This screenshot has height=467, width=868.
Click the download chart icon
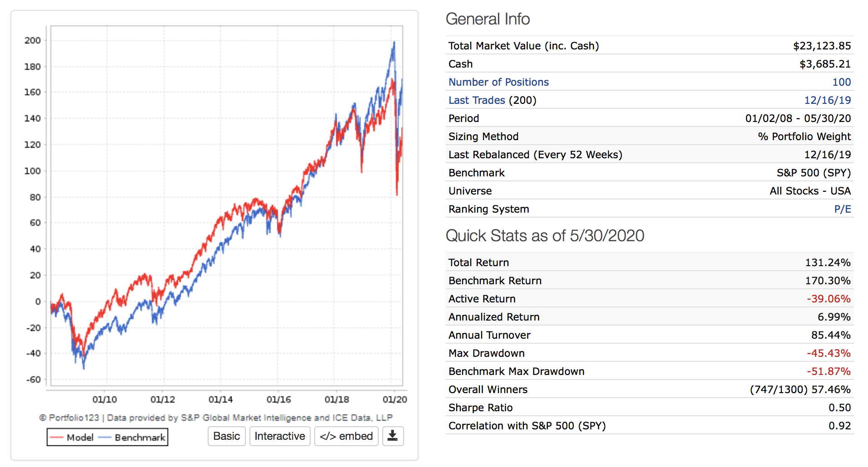(x=393, y=436)
